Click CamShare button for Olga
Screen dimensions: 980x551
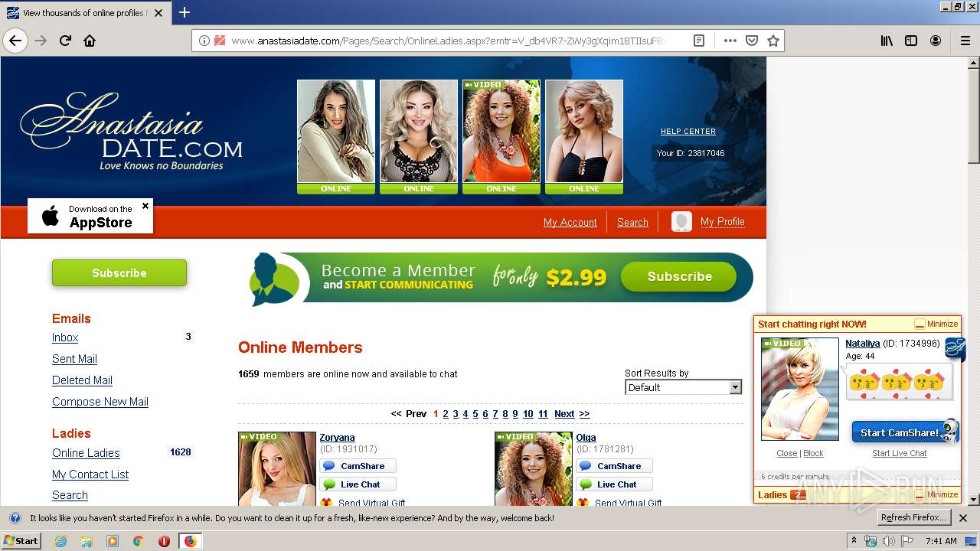[614, 466]
